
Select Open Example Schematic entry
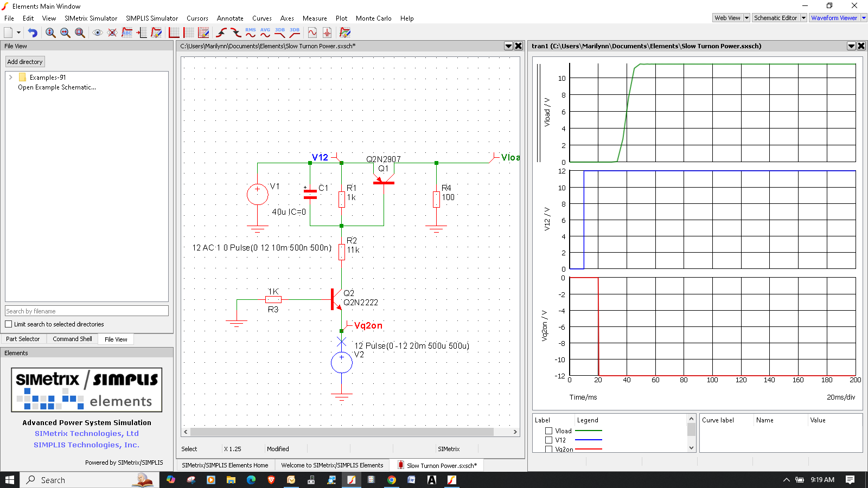57,87
